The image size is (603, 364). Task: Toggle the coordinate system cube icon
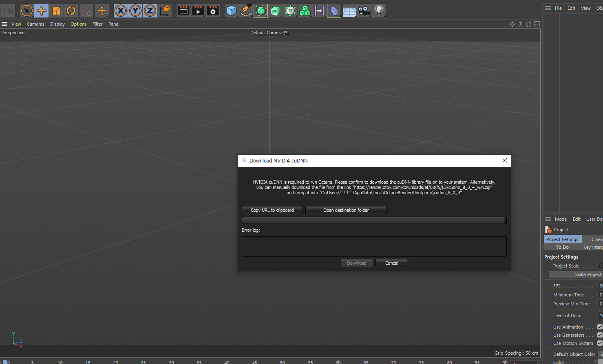tap(165, 11)
